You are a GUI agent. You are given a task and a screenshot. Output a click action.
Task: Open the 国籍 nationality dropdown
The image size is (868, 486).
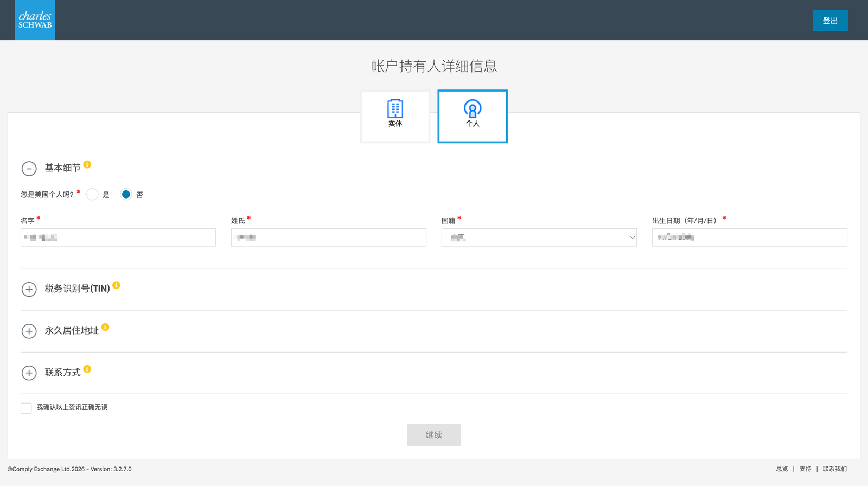(x=539, y=238)
